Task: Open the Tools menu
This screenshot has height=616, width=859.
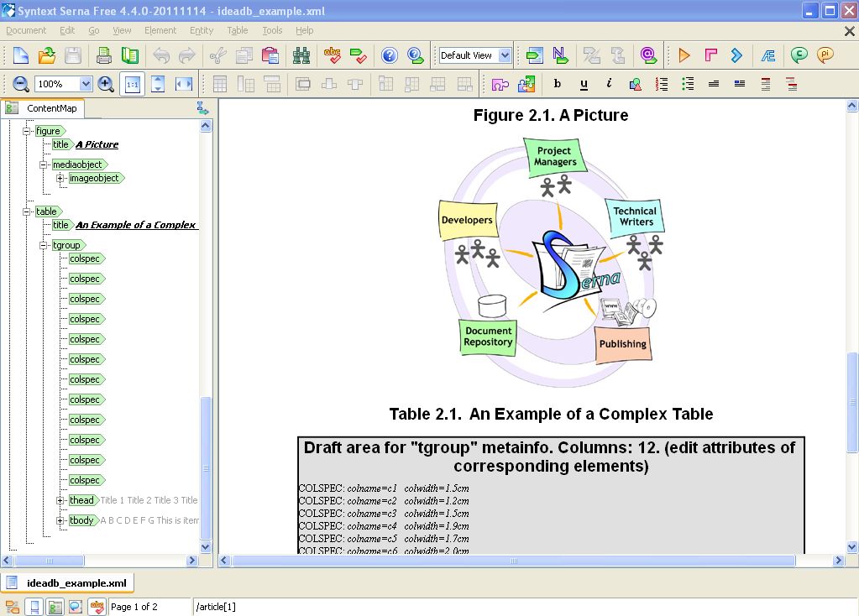Action: (272, 30)
